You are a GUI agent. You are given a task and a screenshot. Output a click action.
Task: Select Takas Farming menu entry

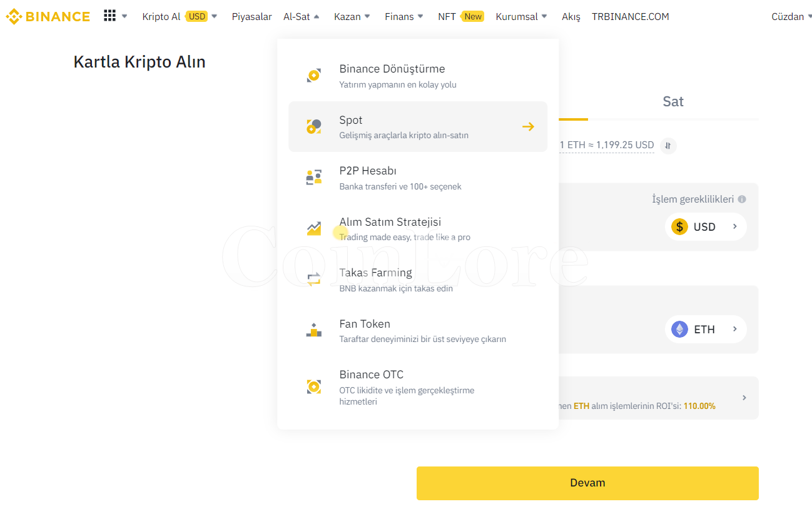[x=418, y=280]
